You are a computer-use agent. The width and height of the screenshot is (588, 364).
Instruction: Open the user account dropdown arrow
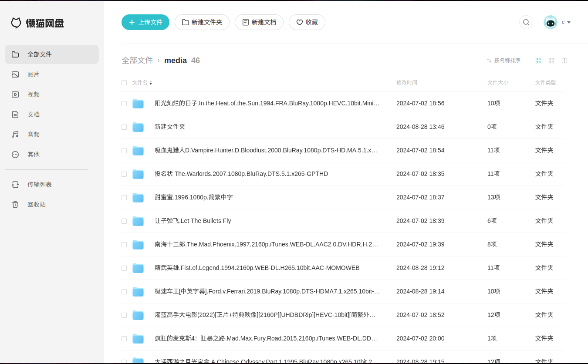pos(569,23)
